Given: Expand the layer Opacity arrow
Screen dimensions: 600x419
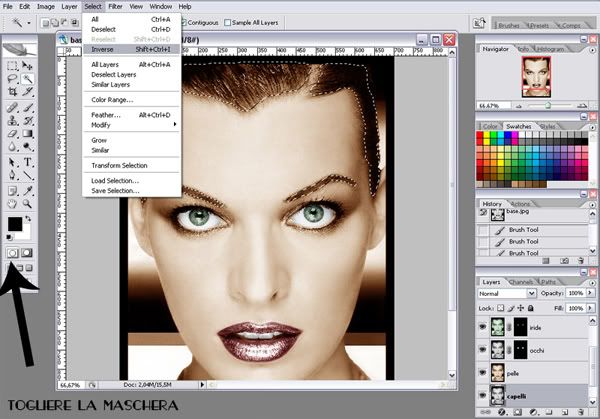Looking at the screenshot, I should click(590, 293).
